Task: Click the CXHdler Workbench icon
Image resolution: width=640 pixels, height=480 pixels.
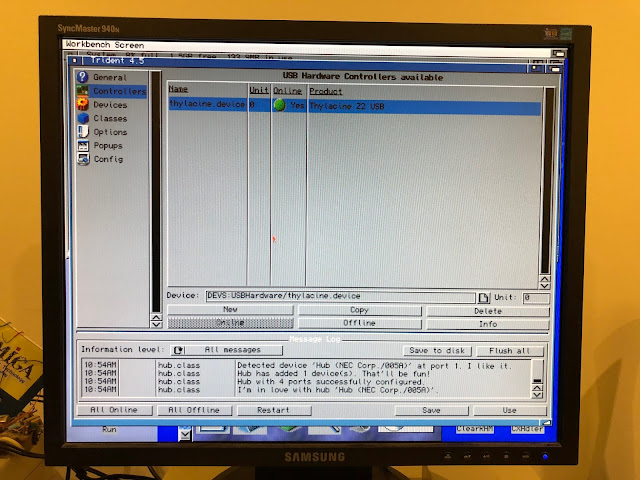Action: (x=527, y=429)
